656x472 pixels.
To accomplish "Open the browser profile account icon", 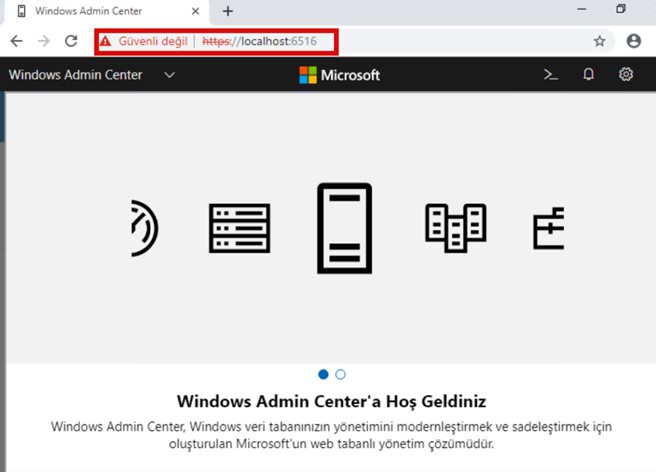I will point(633,41).
